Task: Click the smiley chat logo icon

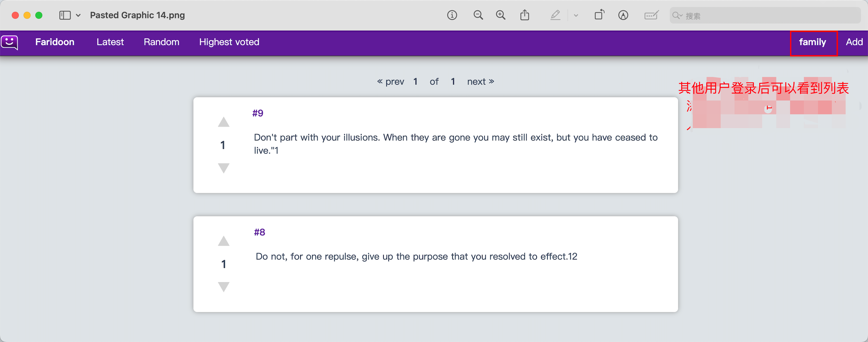Action: pos(9,43)
